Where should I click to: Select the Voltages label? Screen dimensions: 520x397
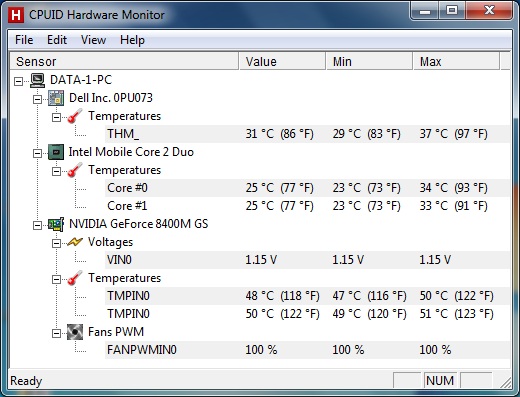(110, 242)
